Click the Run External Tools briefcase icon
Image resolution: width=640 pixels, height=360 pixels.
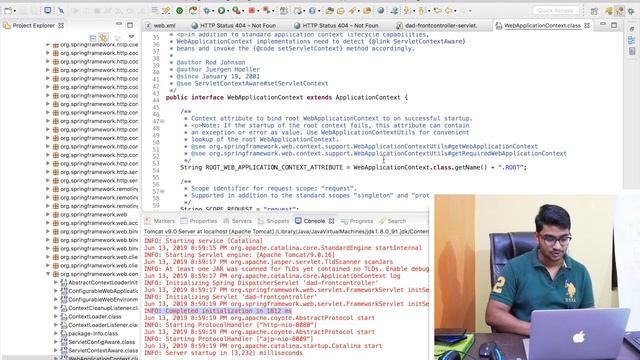(236, 11)
